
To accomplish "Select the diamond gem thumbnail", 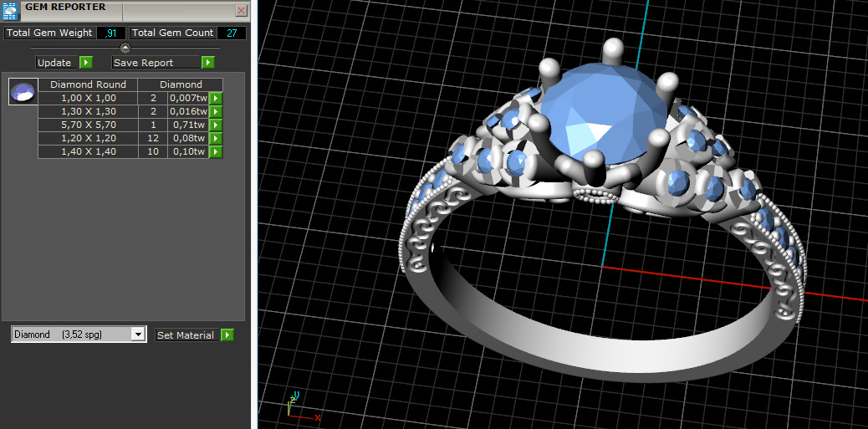I will (23, 91).
